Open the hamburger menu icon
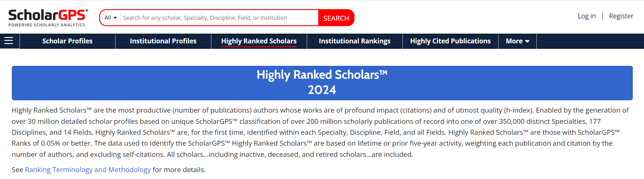The height and width of the screenshot is (179, 644). pyautogui.click(x=9, y=41)
